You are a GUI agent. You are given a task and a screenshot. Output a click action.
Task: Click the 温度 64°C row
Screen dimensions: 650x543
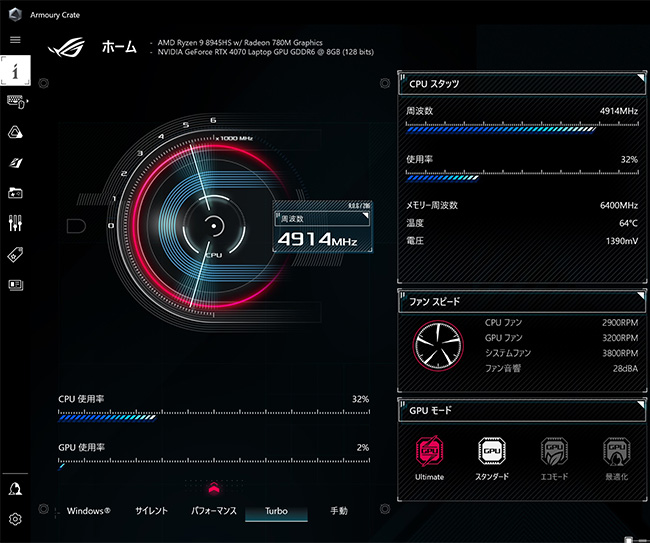[522, 223]
